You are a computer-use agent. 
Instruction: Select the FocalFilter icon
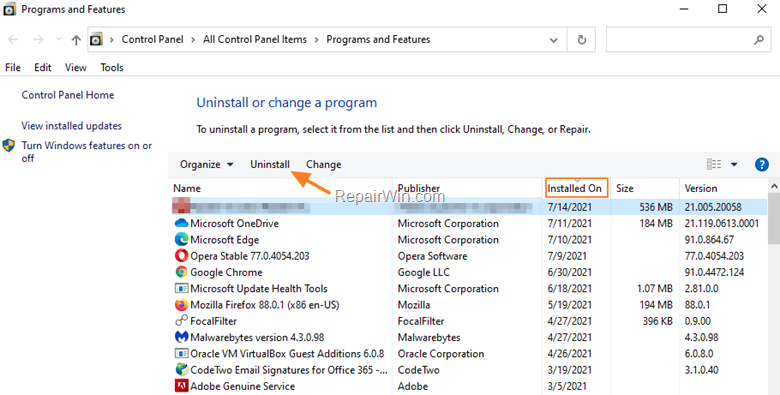coord(182,321)
